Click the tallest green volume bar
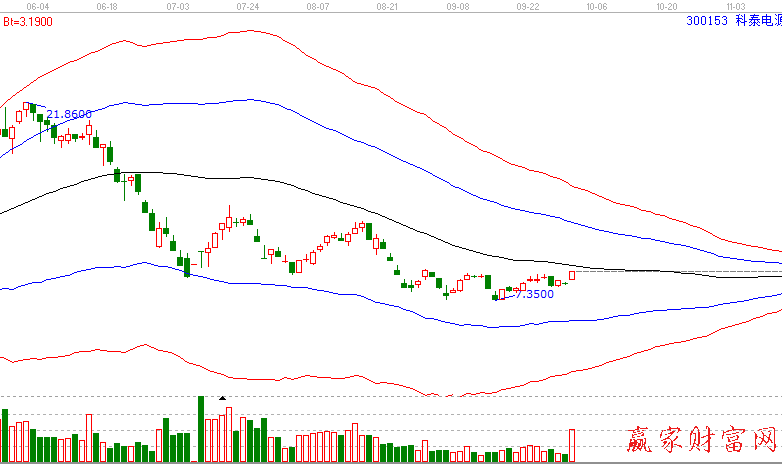This screenshot has width=782, height=464. click(x=201, y=429)
